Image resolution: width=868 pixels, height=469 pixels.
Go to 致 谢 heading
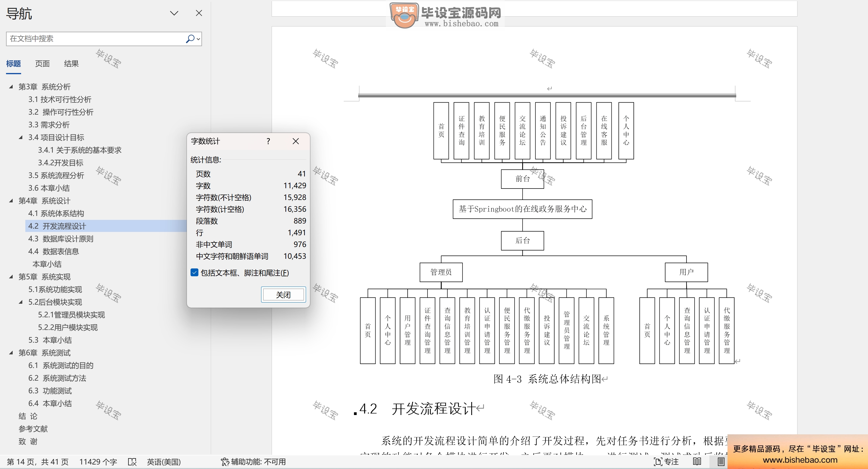[28, 441]
